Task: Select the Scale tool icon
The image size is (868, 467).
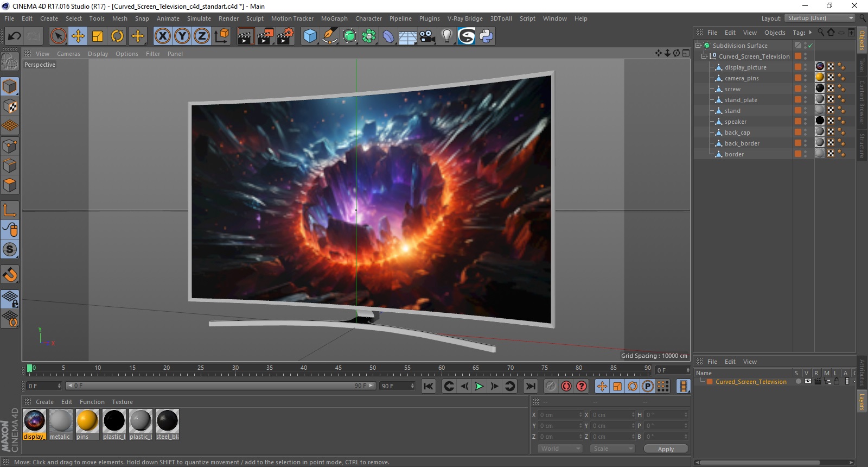Action: [x=98, y=36]
